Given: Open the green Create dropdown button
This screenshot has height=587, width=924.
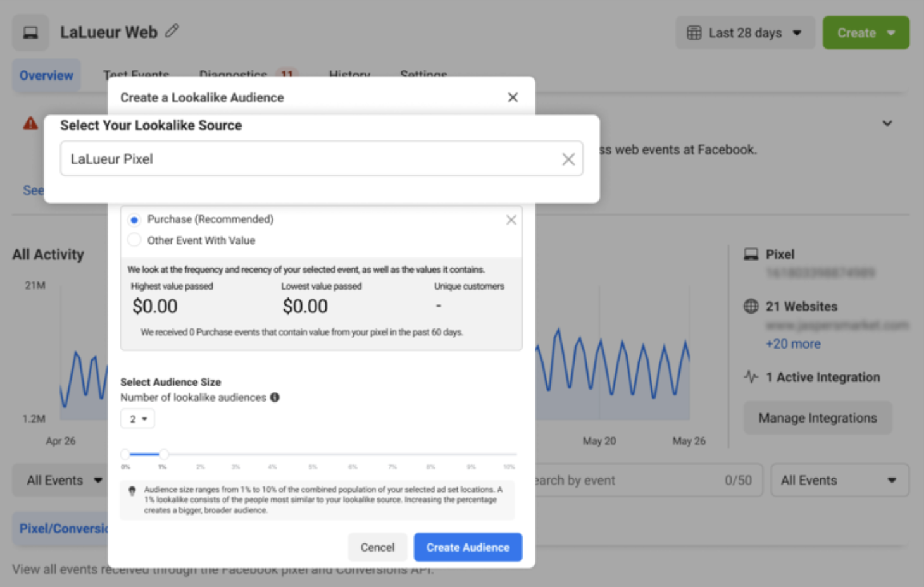Looking at the screenshot, I should 865,33.
